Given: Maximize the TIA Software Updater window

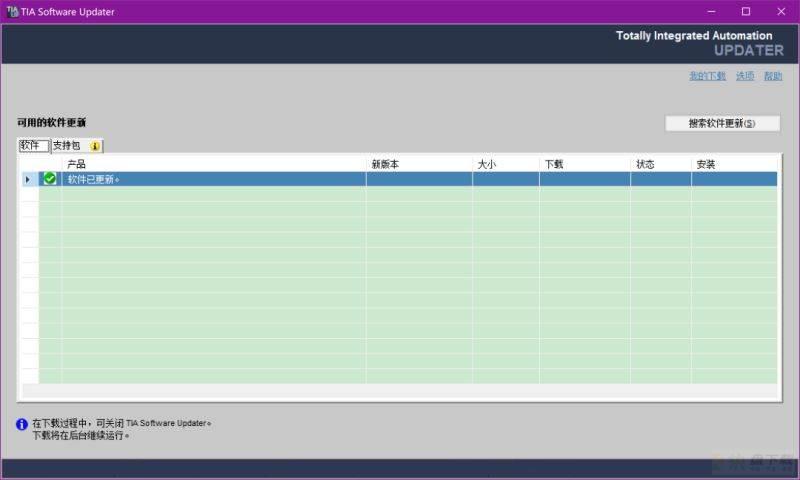Looking at the screenshot, I should click(746, 11).
